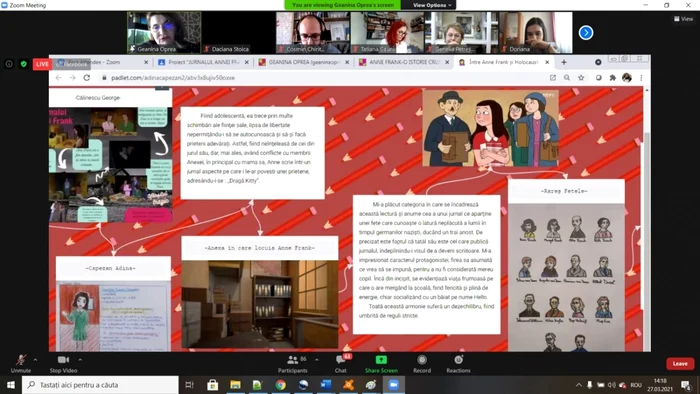Click the Windows taskbar search box

100,385
